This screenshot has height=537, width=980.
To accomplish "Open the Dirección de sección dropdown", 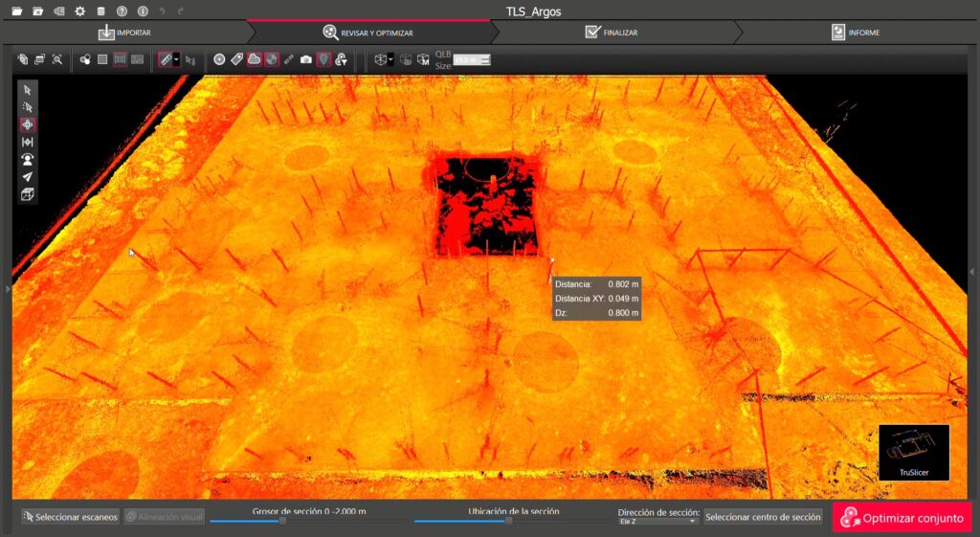I will point(658,522).
